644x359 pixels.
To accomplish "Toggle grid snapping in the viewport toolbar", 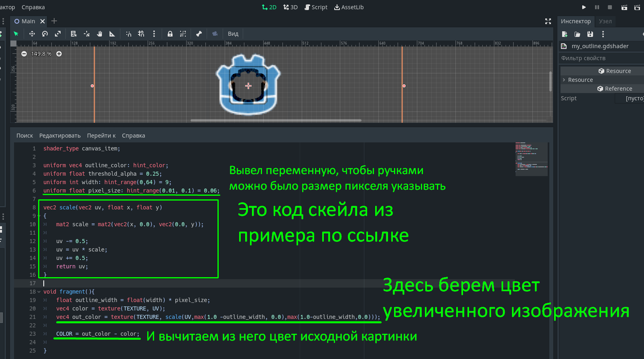I will point(141,34).
